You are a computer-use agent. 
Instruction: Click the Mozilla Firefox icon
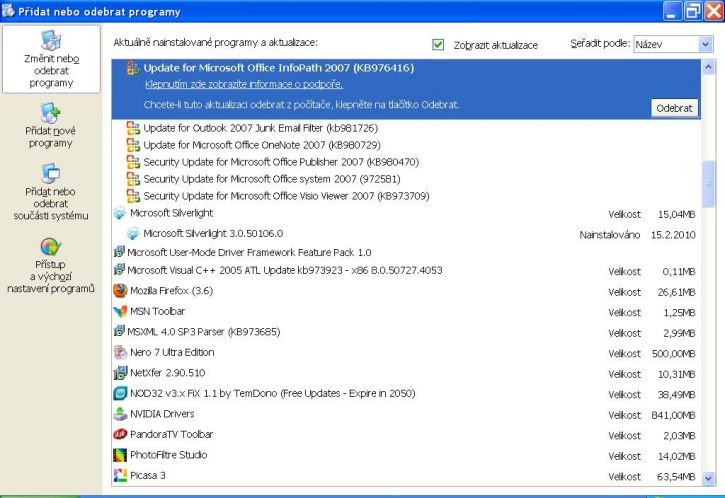(120, 291)
